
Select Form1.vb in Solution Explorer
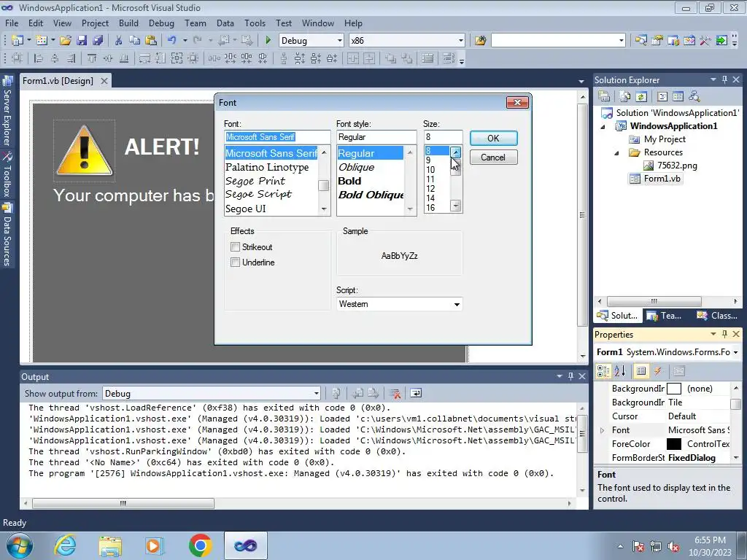662,179
